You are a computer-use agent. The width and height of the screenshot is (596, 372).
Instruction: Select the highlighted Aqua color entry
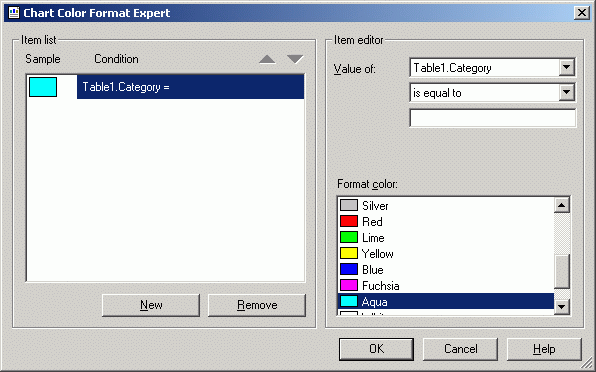pos(446,301)
